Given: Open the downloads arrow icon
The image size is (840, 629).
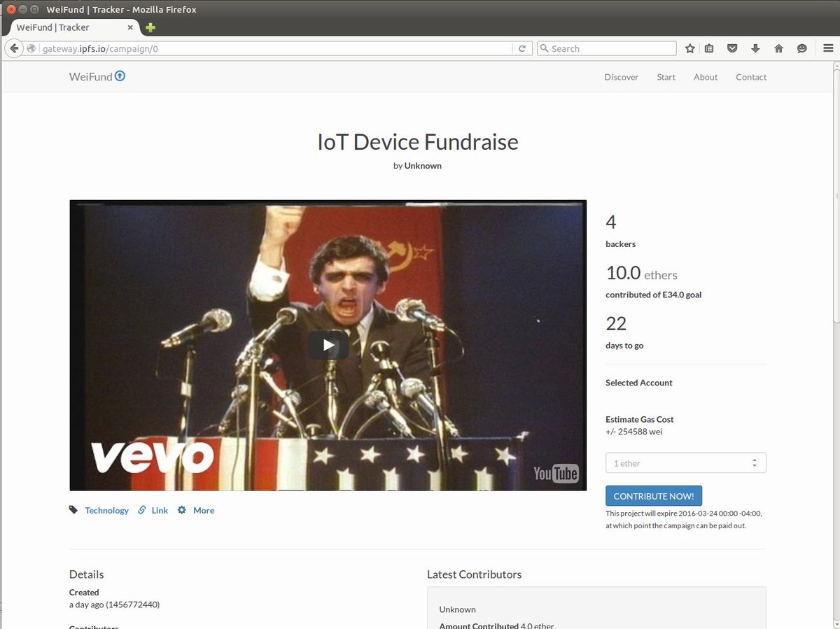Looking at the screenshot, I should coord(755,48).
